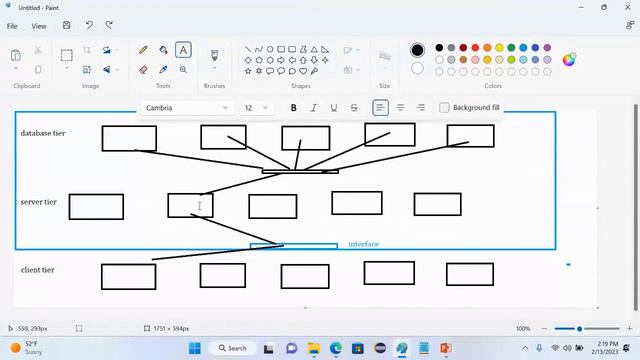Pick the Right arrow shape
Image resolution: width=640 pixels, height=360 pixels.
pos(281,60)
